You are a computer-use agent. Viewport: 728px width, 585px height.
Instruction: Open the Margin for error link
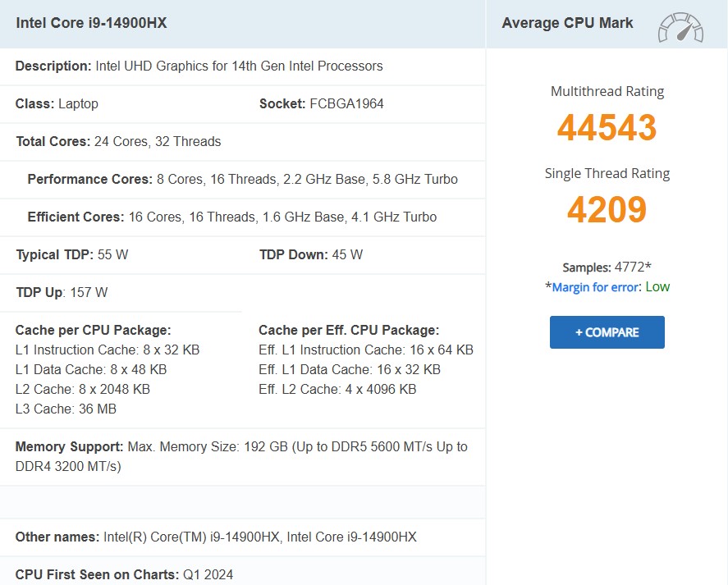597,287
